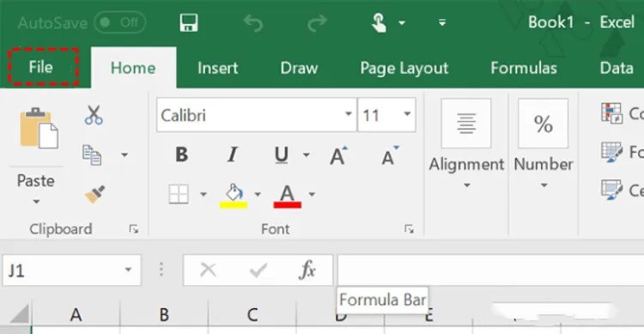Apply the yellow fill color
This screenshot has width=644, height=334.
click(x=234, y=196)
